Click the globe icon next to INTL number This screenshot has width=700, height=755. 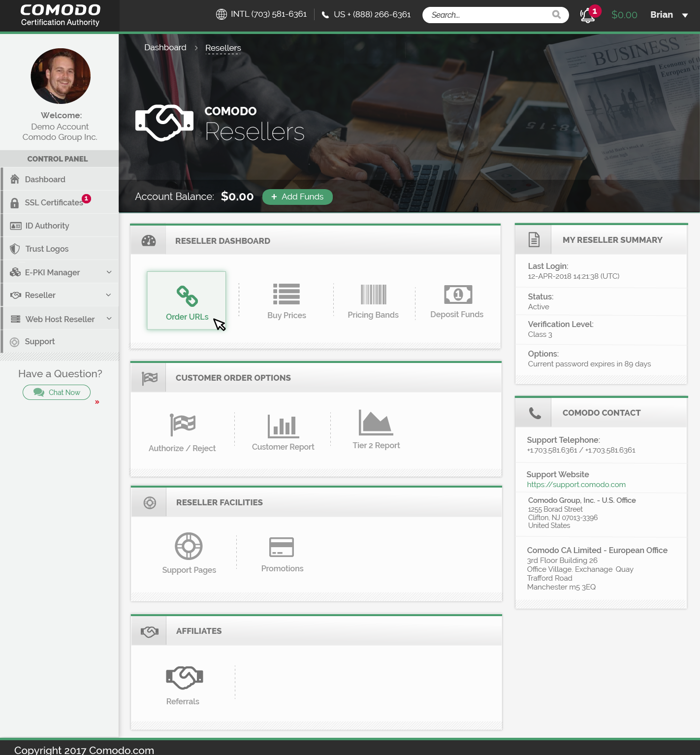[222, 14]
